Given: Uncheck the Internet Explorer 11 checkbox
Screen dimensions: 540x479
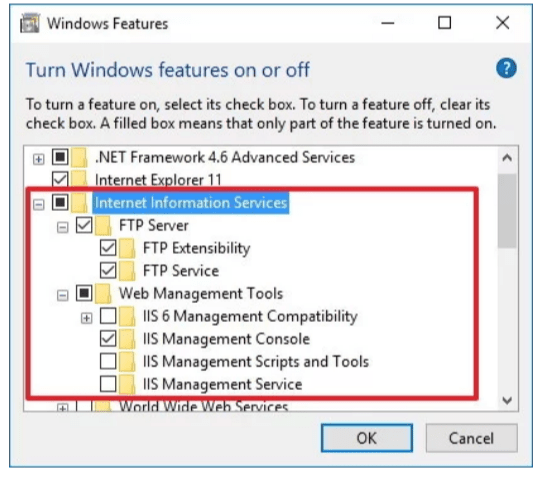Looking at the screenshot, I should click(60, 179).
